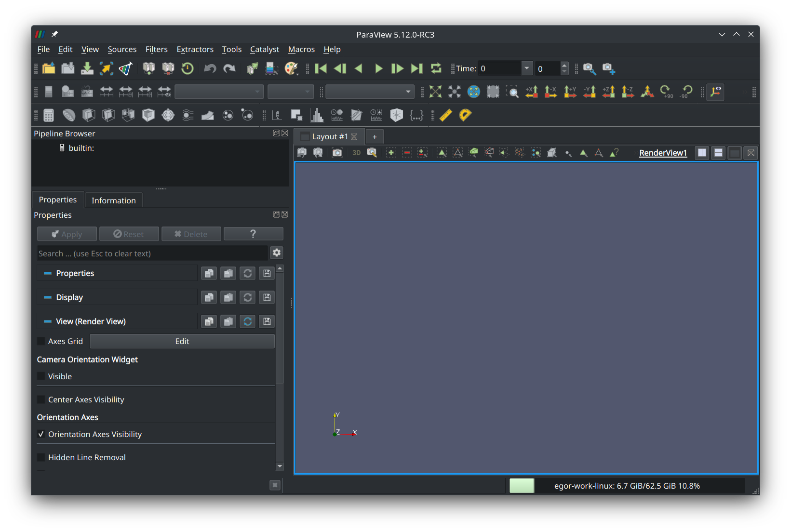791x532 pixels.
Task: Click the Threshold filter icon
Action: tap(128, 115)
